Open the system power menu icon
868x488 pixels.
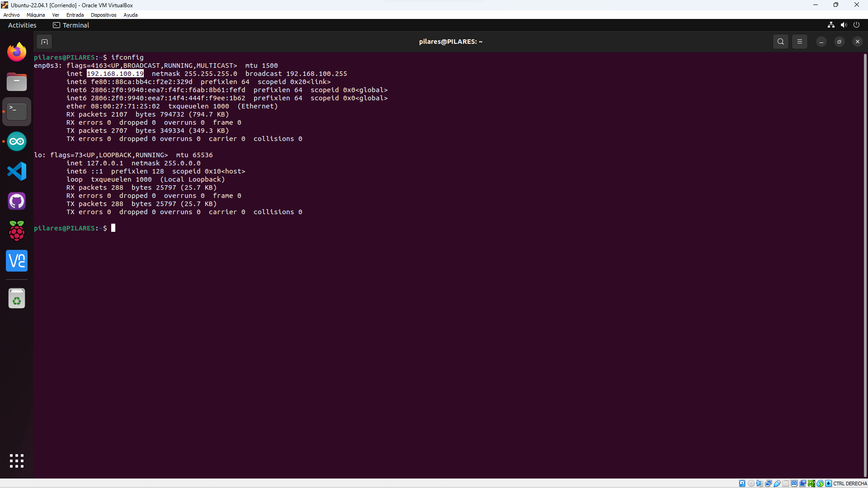(x=856, y=25)
